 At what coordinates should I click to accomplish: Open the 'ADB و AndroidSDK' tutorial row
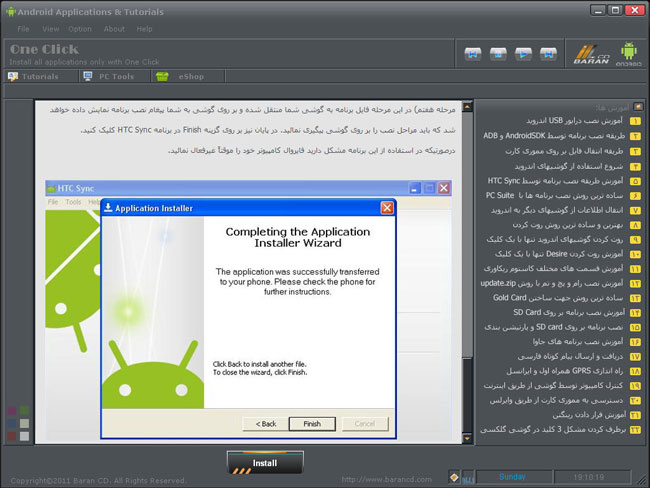(x=560, y=136)
